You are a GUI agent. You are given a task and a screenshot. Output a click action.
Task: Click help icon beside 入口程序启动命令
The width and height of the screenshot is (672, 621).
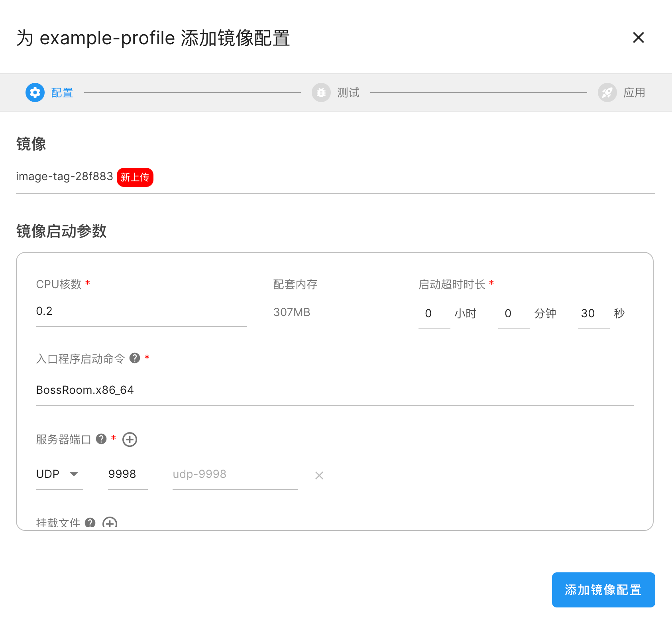coord(135,358)
